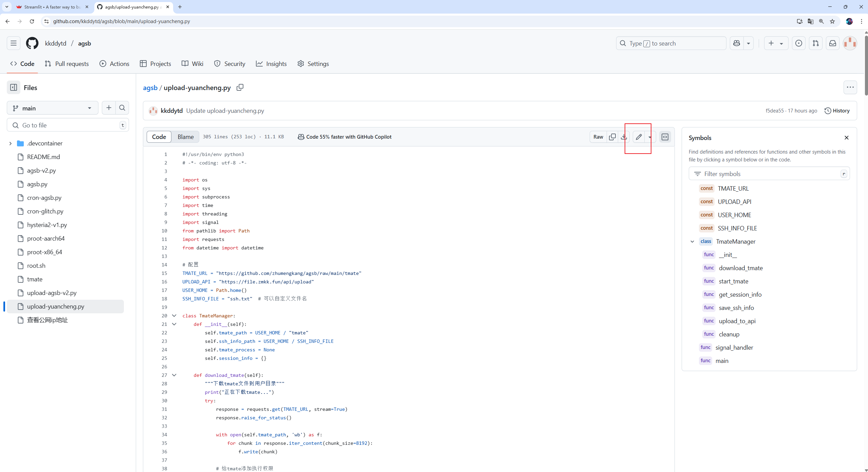Copy raw file contents
The image size is (868, 472).
pos(612,137)
